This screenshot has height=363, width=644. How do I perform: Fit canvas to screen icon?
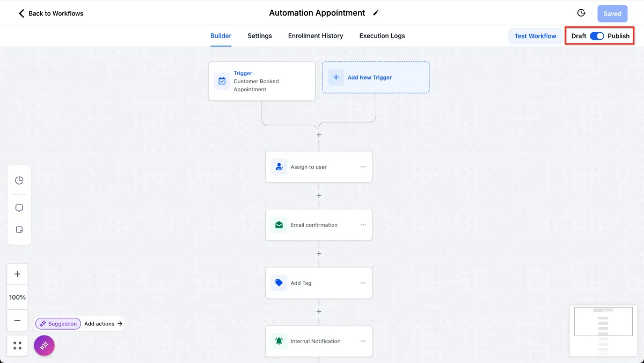tap(17, 346)
